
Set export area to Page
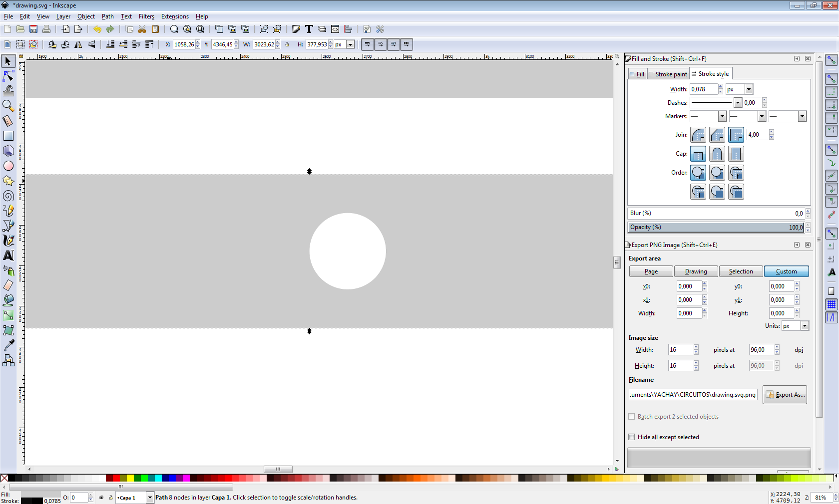pos(651,271)
